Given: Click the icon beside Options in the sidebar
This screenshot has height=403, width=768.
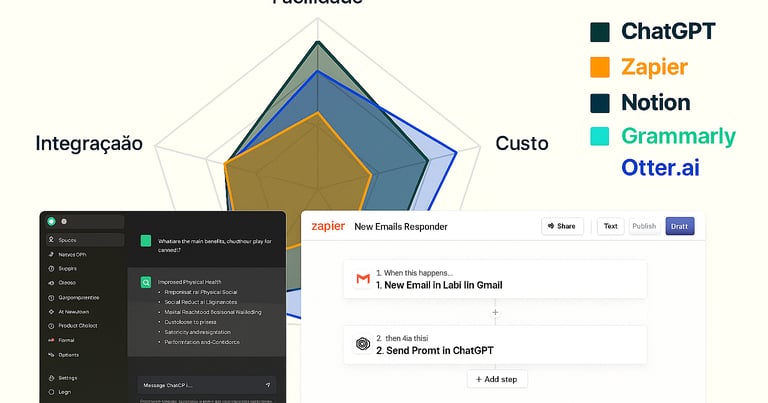Looking at the screenshot, I should pos(51,355).
